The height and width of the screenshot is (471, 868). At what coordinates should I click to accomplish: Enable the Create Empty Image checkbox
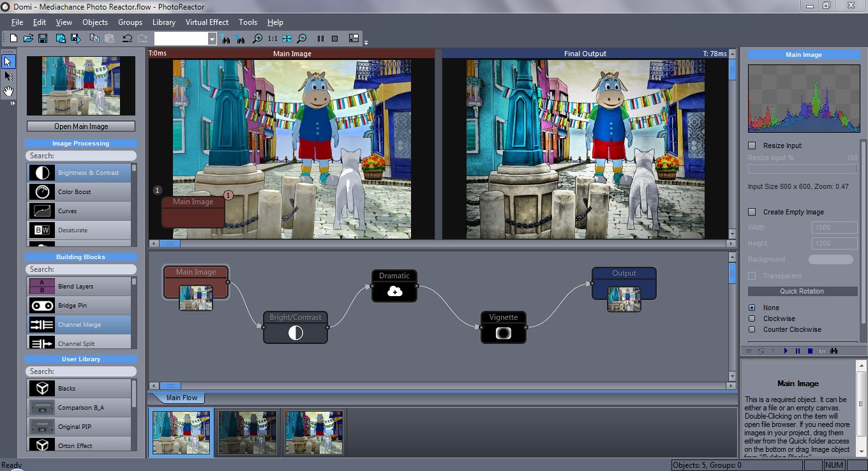click(752, 212)
